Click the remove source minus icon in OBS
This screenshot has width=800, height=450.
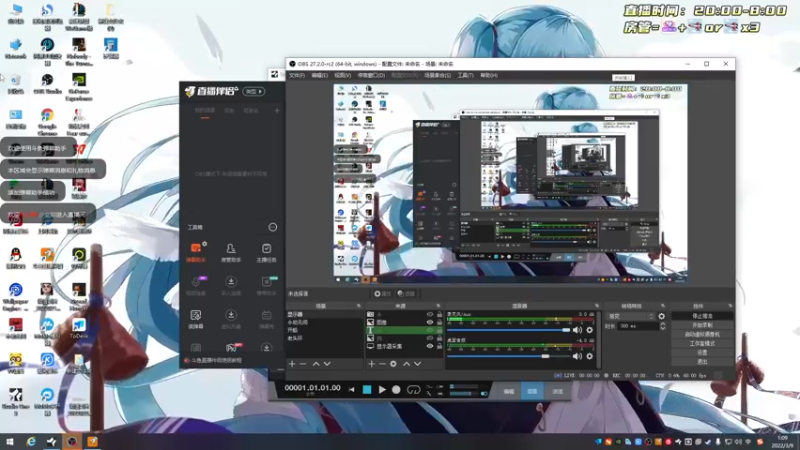click(382, 364)
